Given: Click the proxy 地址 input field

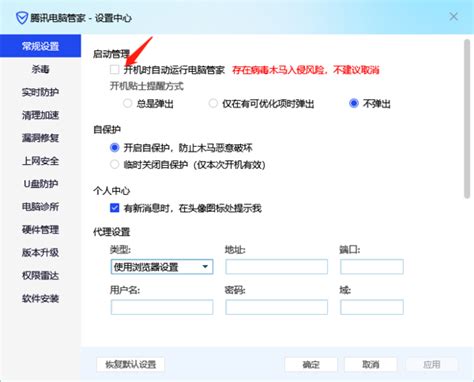Looking at the screenshot, I should [x=276, y=267].
